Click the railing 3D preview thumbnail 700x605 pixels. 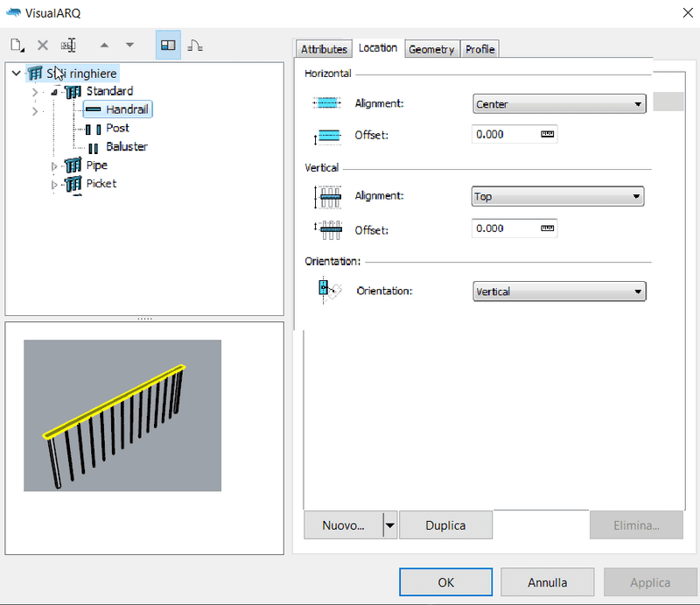[x=122, y=416]
